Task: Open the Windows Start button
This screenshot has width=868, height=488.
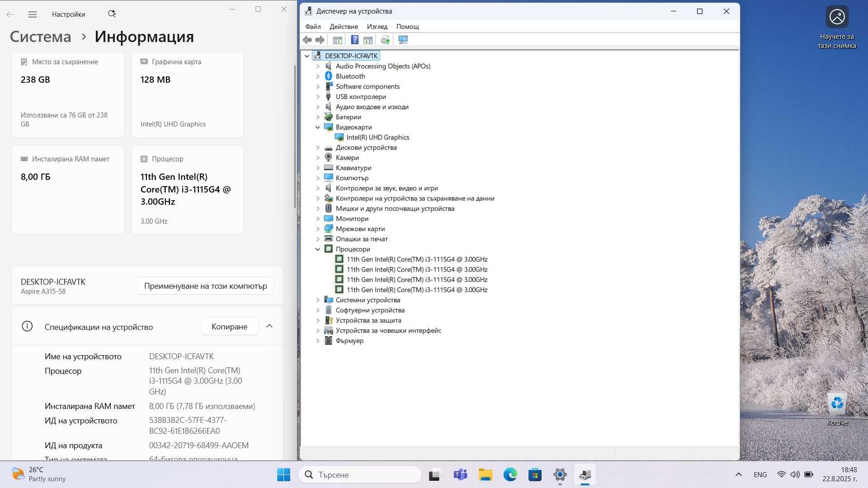Action: pyautogui.click(x=283, y=475)
